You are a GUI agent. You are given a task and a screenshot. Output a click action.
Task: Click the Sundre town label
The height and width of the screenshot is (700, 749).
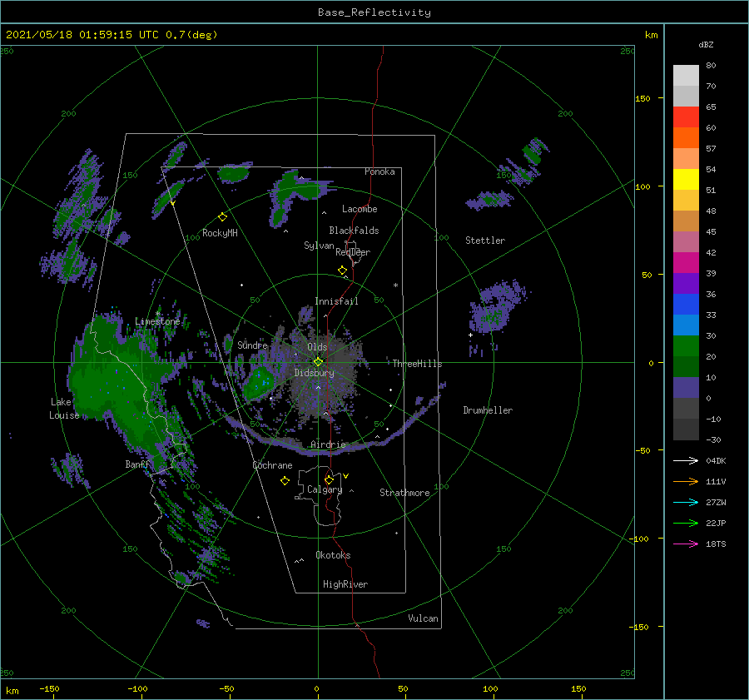[x=252, y=345]
